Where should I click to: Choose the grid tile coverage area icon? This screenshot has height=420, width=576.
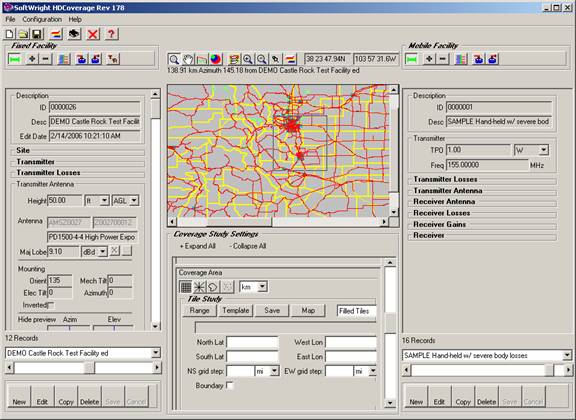click(186, 287)
